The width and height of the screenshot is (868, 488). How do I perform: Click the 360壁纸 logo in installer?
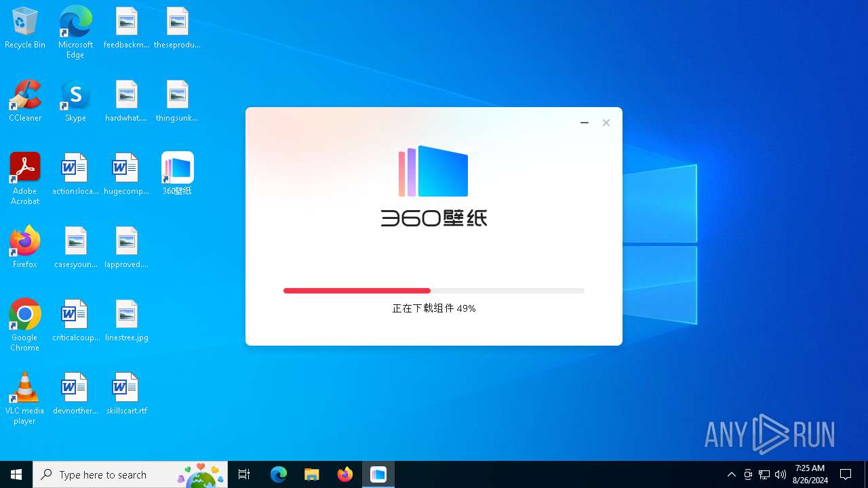coord(433,185)
